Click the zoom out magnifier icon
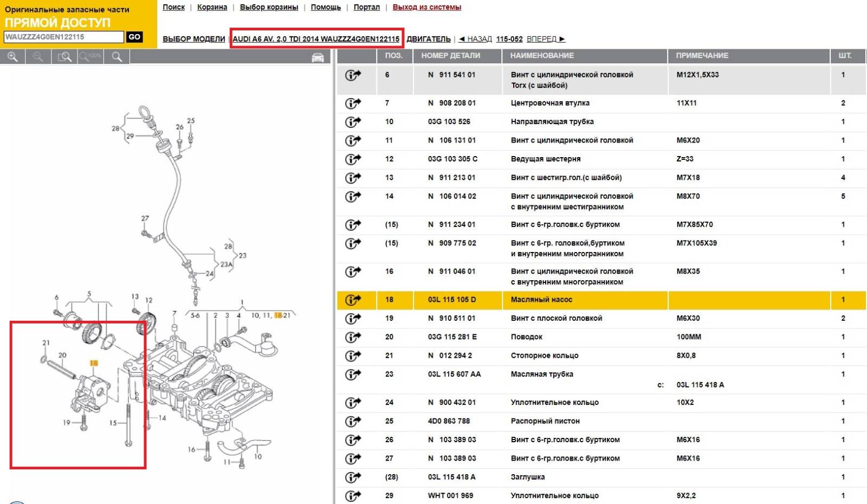 [x=38, y=56]
